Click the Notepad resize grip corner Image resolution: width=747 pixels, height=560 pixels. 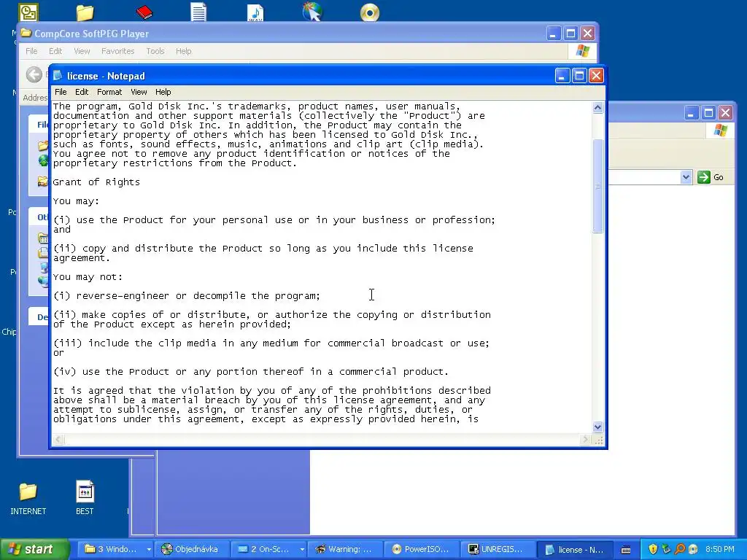[x=599, y=440]
